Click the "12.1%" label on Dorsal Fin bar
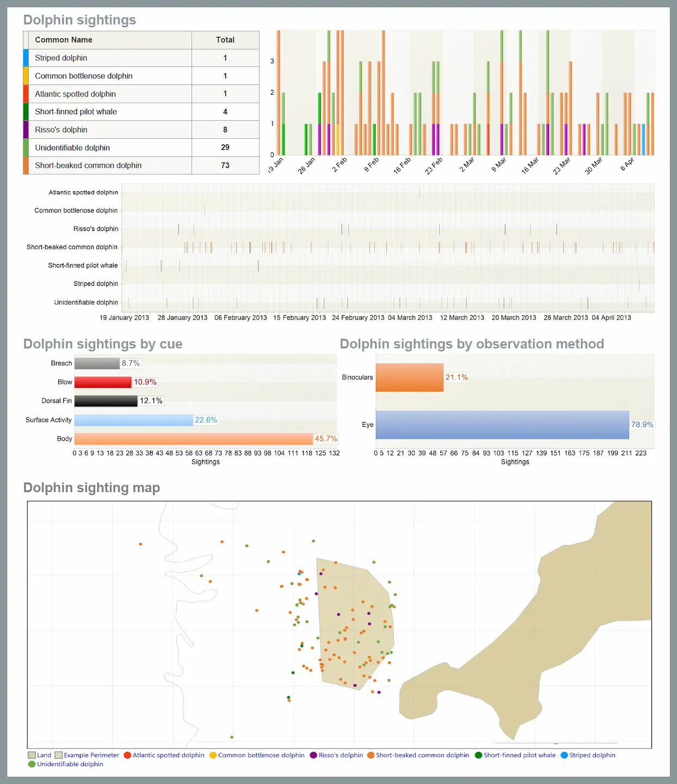Screen dimensions: 677x784 pyautogui.click(x=151, y=401)
